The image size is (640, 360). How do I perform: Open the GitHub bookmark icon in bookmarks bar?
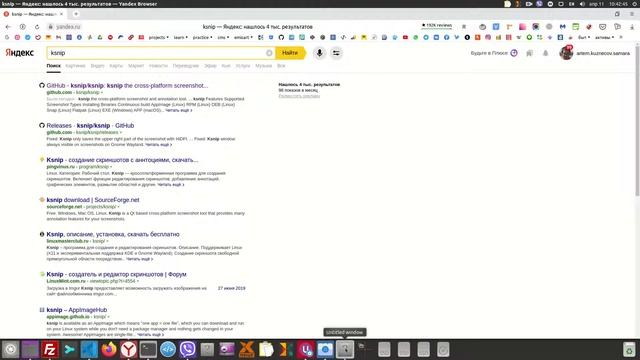coord(281,37)
